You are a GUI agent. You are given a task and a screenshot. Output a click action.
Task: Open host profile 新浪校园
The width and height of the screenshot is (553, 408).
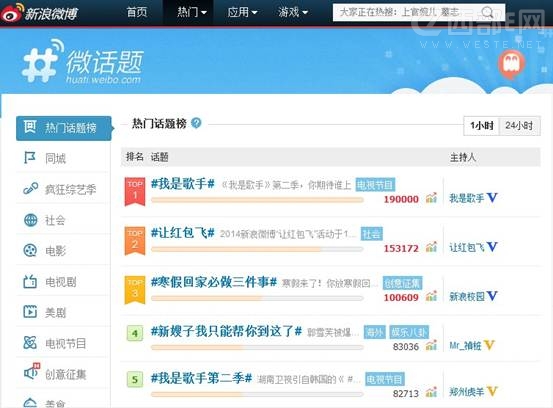pyautogui.click(x=467, y=296)
